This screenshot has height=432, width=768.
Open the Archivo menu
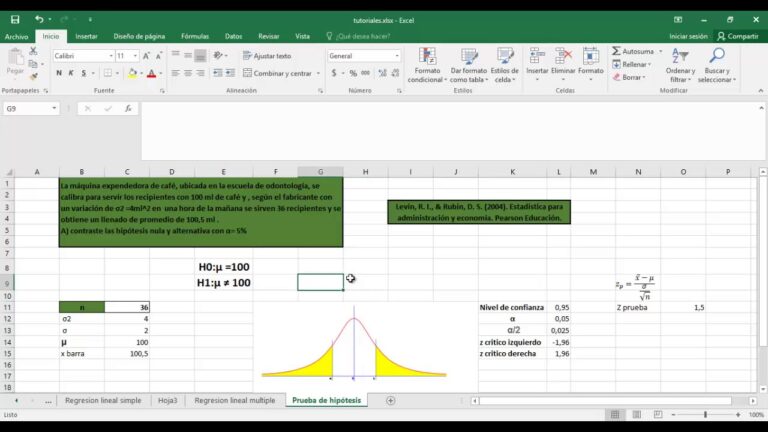pos(16,36)
